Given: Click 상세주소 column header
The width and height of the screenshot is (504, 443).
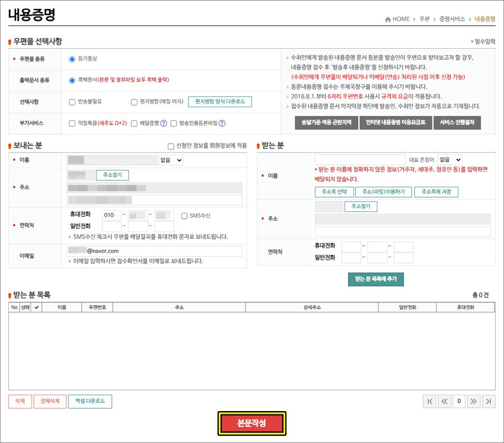Looking at the screenshot, I should pos(312,307).
